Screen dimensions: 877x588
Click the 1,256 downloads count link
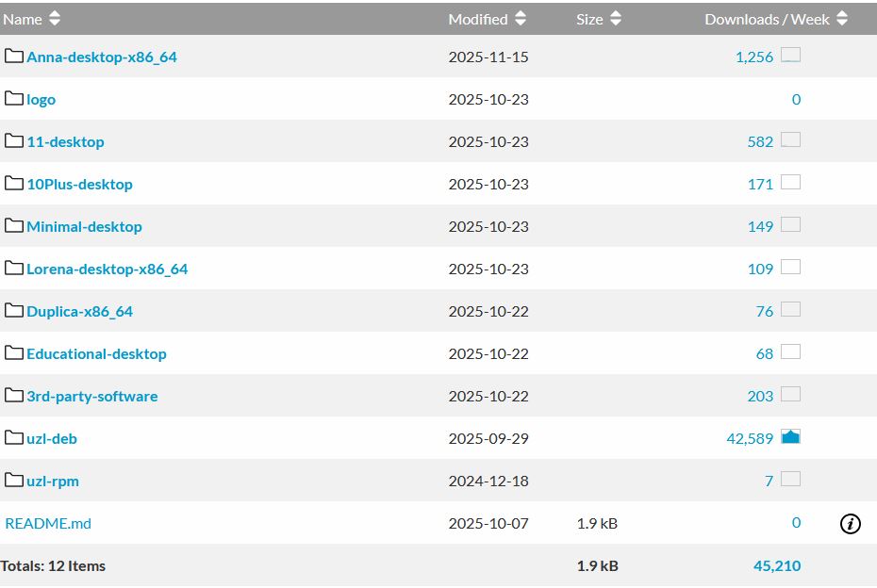click(754, 57)
